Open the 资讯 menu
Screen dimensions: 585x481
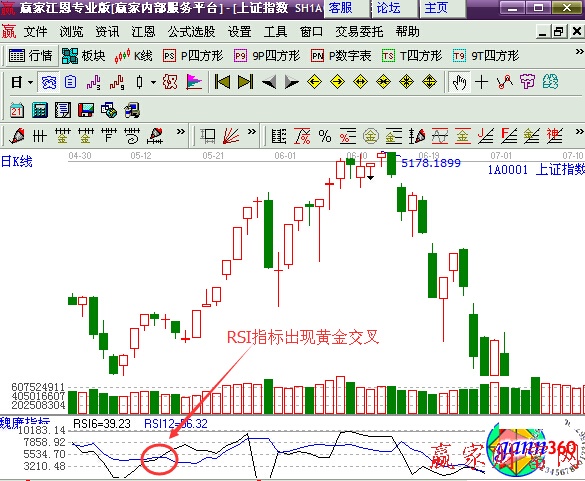click(107, 32)
